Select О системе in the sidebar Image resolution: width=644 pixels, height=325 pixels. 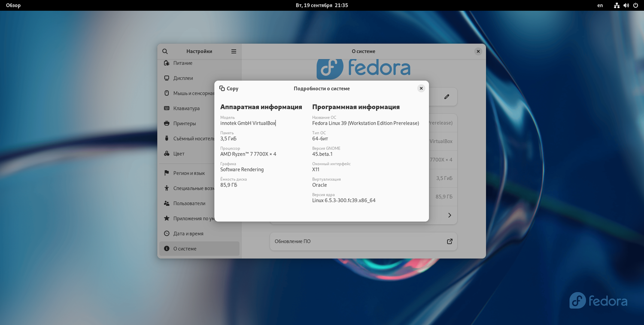[199, 248]
